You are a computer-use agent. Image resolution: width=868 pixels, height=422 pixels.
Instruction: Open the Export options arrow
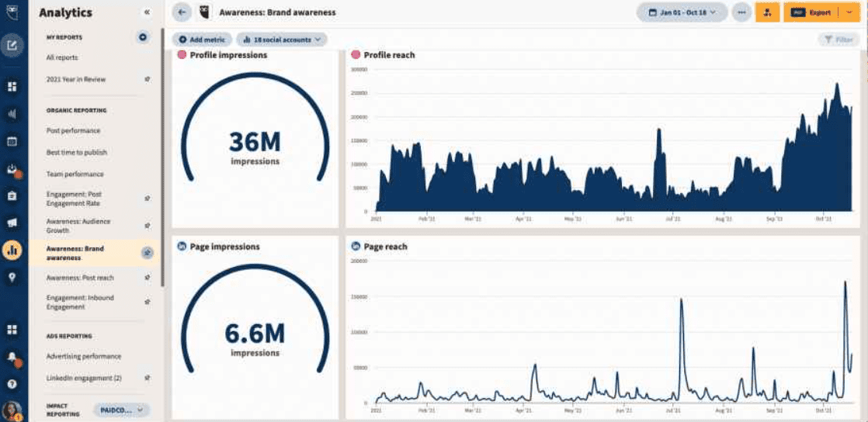coord(849,12)
